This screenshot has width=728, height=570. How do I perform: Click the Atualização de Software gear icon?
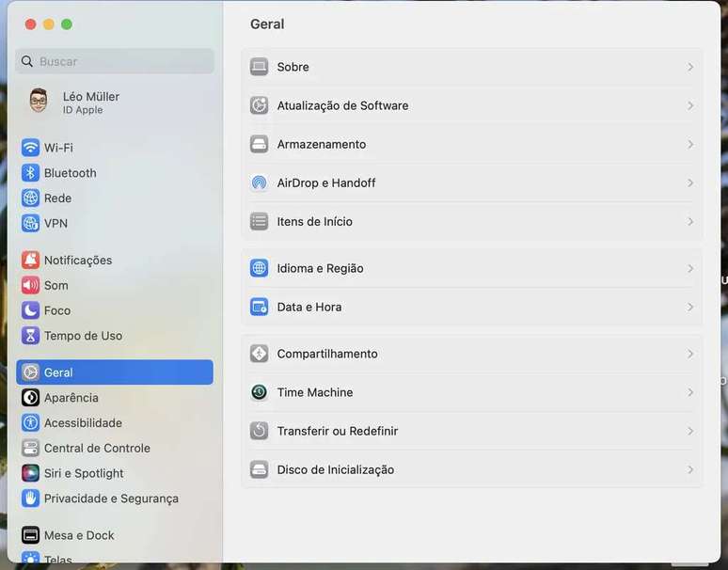click(x=259, y=105)
